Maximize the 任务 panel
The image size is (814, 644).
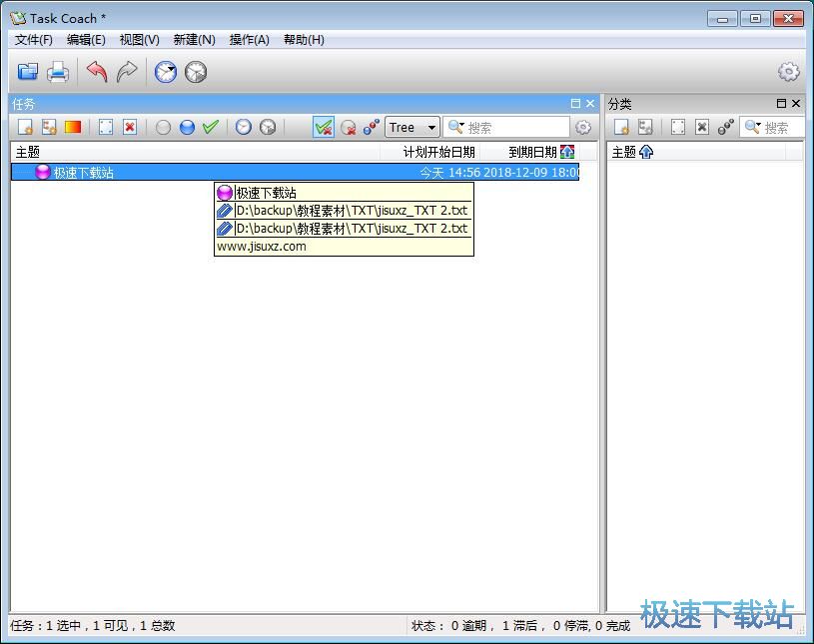point(575,103)
